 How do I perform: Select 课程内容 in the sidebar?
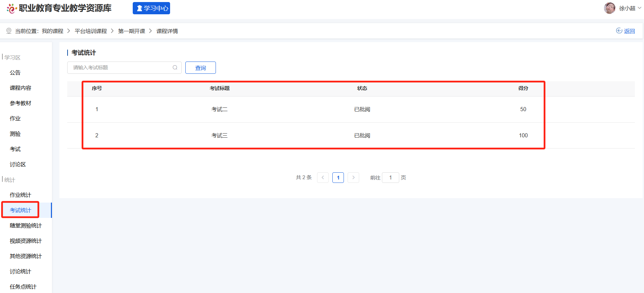20,88
